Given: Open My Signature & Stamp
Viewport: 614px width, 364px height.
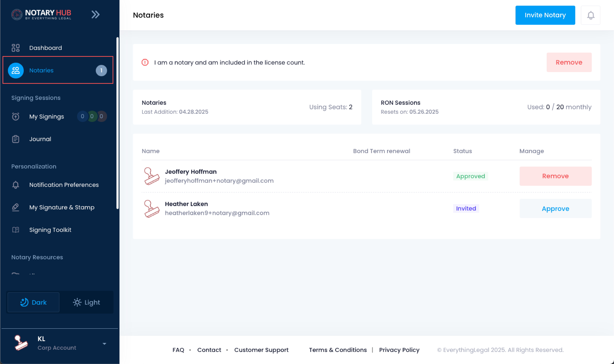Looking at the screenshot, I should coord(62,207).
